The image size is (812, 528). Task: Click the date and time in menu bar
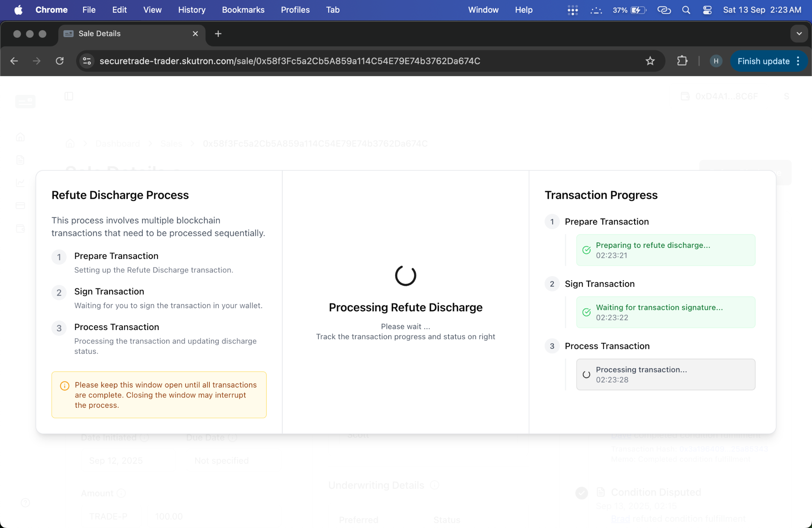coord(762,10)
